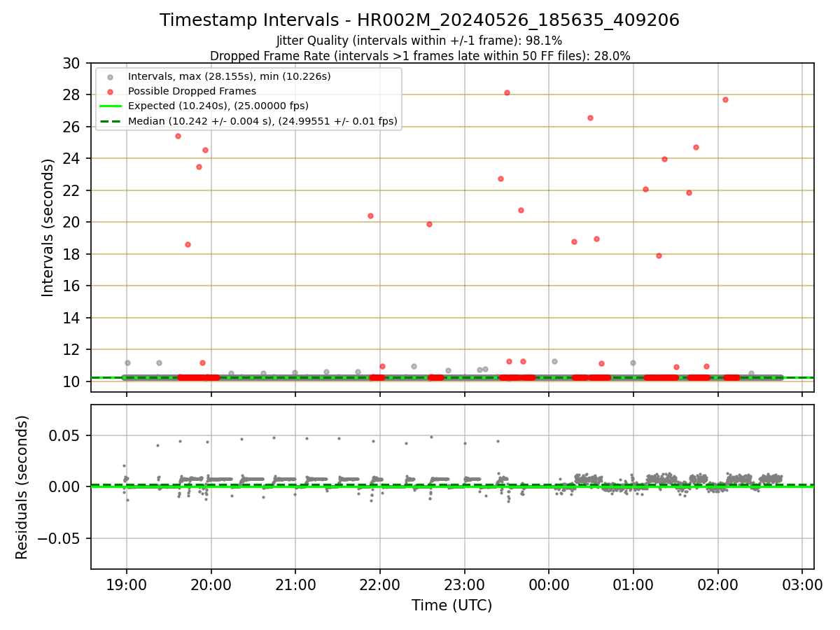Image resolution: width=840 pixels, height=630 pixels.
Task: Click the dashed green line sample in legend
Action: pyautogui.click(x=110, y=121)
